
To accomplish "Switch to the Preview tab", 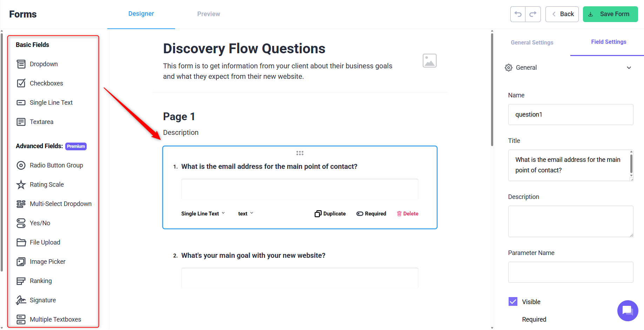I will (208, 14).
